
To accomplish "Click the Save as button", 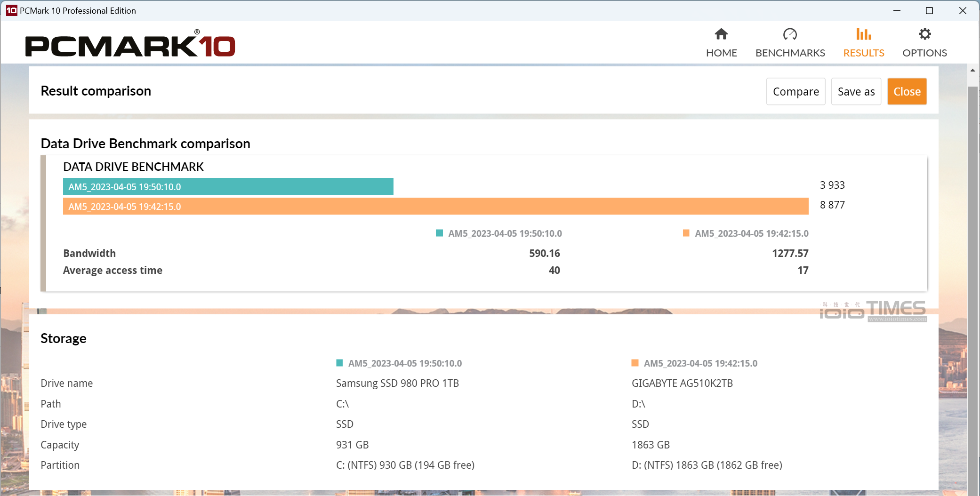I will tap(856, 91).
